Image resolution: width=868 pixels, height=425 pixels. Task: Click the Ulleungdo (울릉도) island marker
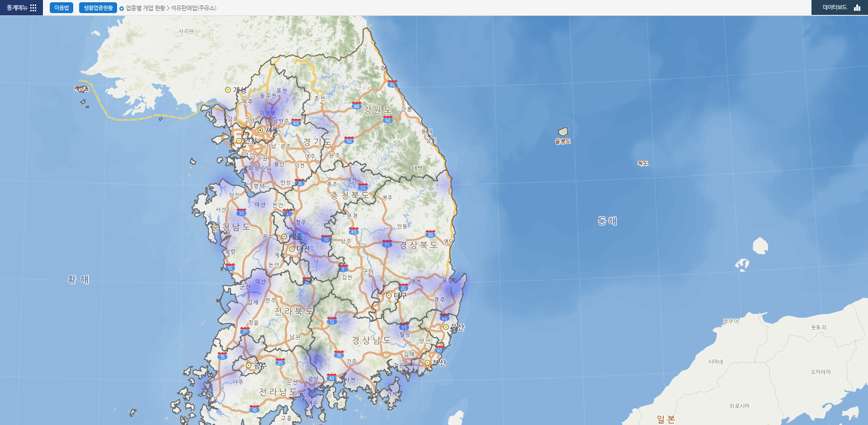[564, 134]
